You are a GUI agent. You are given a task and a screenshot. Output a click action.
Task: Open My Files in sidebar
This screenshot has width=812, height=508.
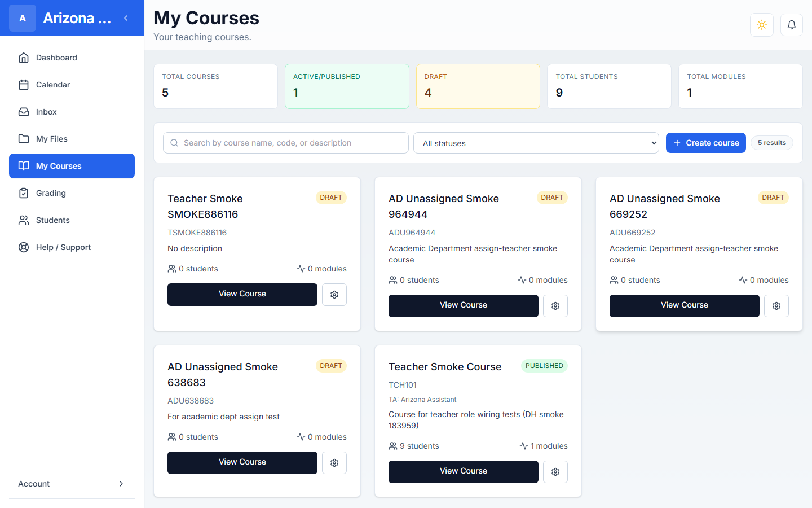point(72,139)
